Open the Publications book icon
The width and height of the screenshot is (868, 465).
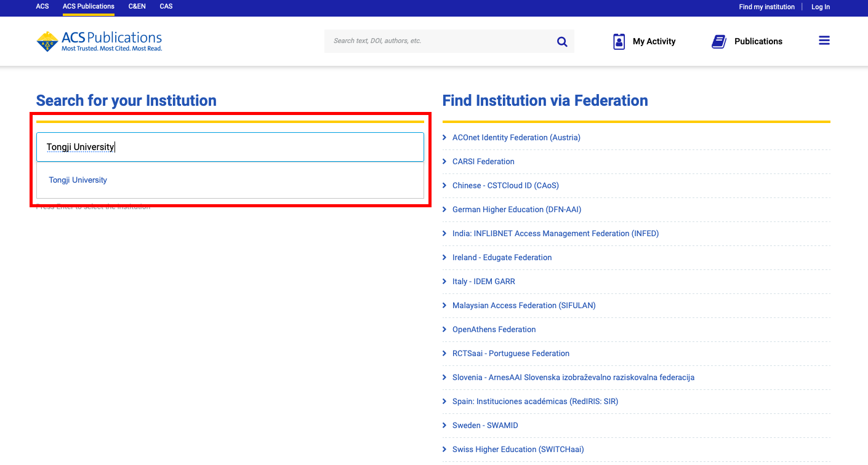tap(718, 41)
